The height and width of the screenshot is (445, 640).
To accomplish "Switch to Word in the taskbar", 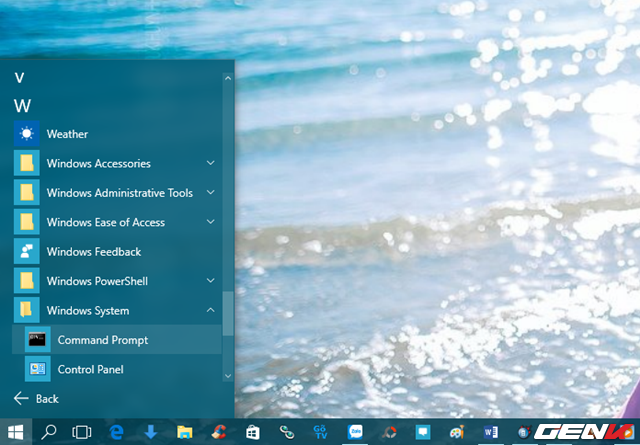I will [x=490, y=432].
